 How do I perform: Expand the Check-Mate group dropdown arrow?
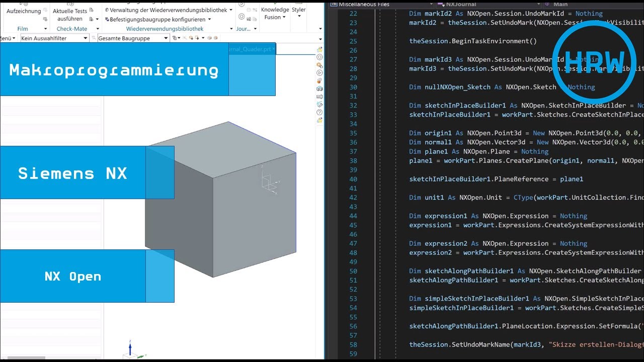coord(98,29)
